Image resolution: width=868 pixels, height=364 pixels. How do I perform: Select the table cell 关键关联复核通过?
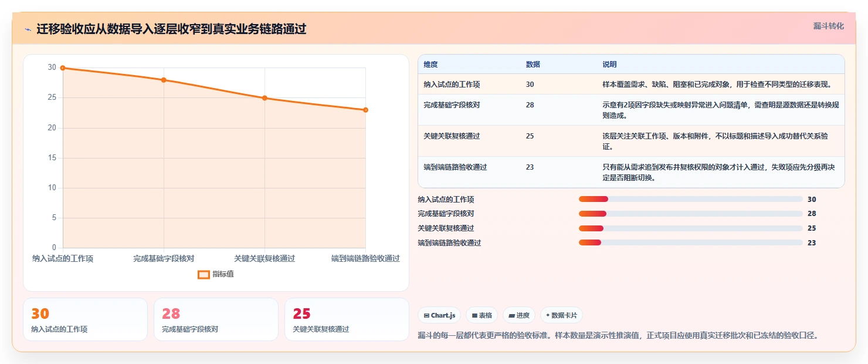(x=452, y=136)
